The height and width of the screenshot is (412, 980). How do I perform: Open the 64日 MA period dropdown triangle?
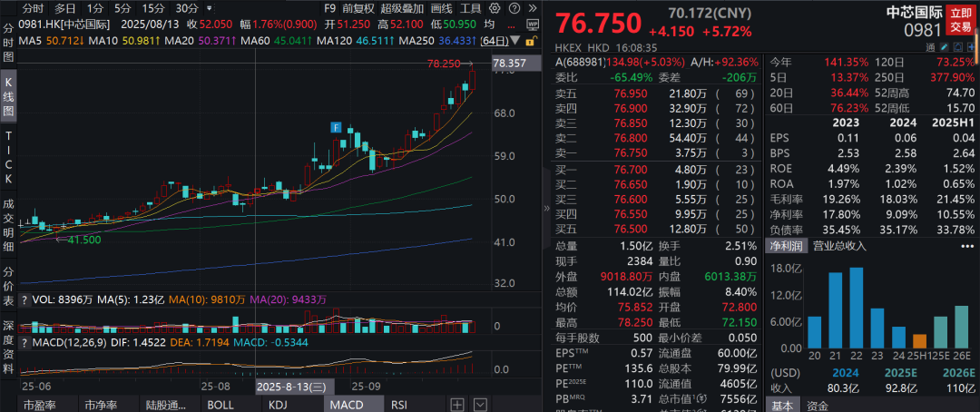point(515,41)
